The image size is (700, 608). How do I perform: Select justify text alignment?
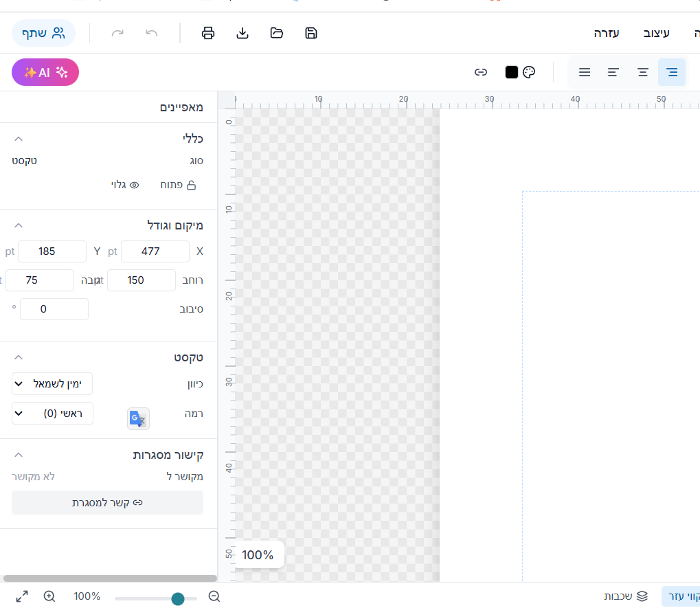point(585,72)
